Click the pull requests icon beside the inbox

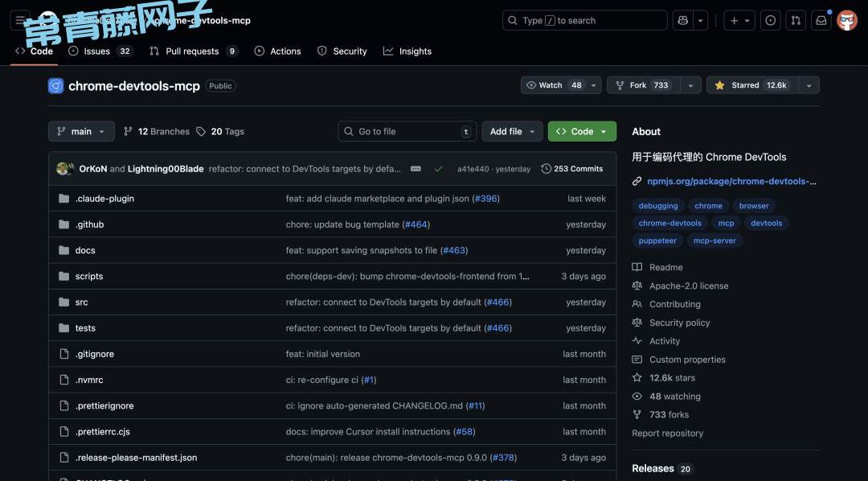click(796, 20)
